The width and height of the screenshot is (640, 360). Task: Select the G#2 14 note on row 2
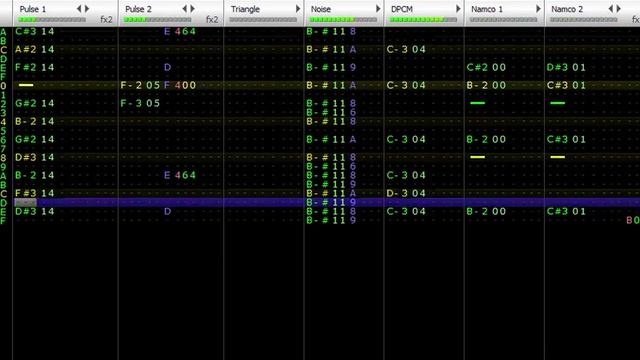coord(35,103)
